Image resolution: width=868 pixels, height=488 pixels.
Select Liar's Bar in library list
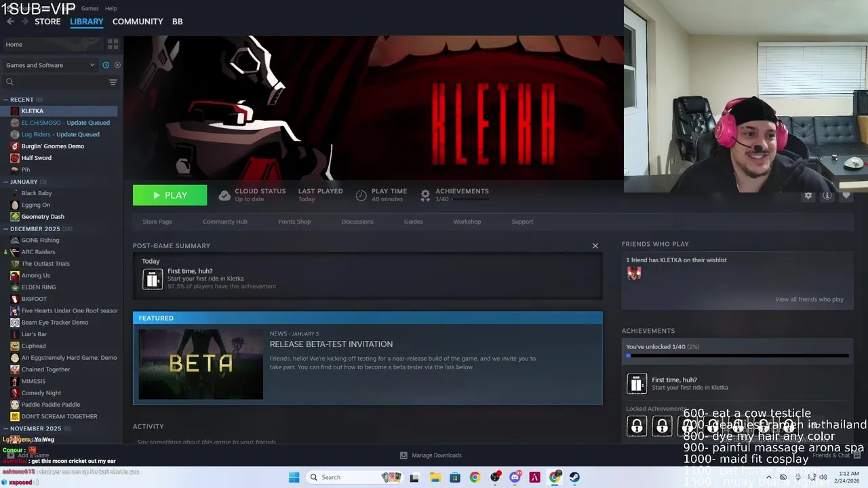(34, 334)
